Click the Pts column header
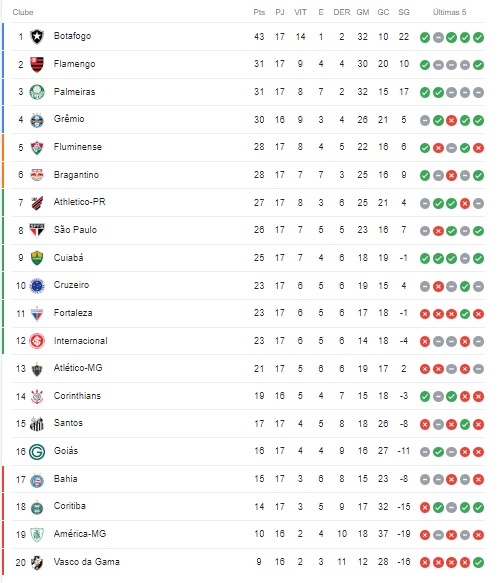The width and height of the screenshot is (503, 583). (259, 12)
